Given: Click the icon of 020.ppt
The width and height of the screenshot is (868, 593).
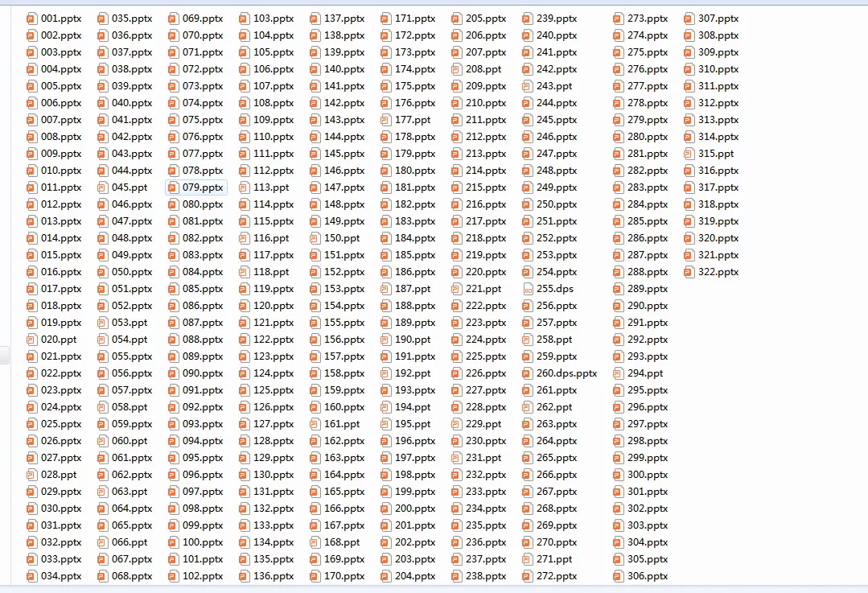Looking at the screenshot, I should tap(31, 340).
